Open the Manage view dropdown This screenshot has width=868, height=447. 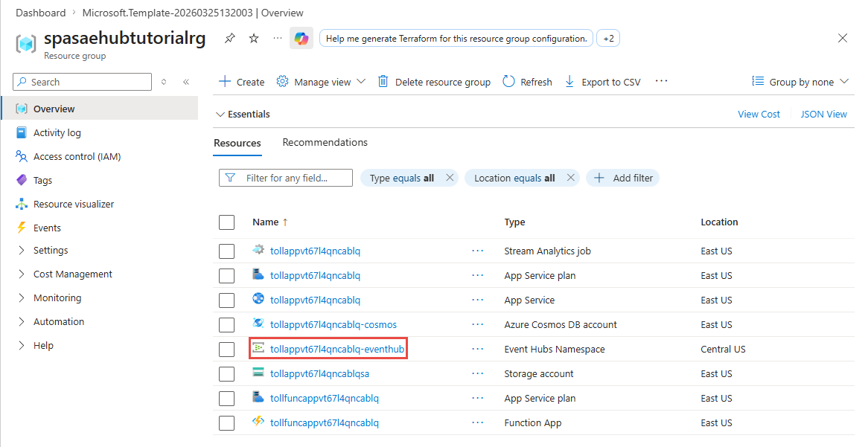tap(321, 82)
